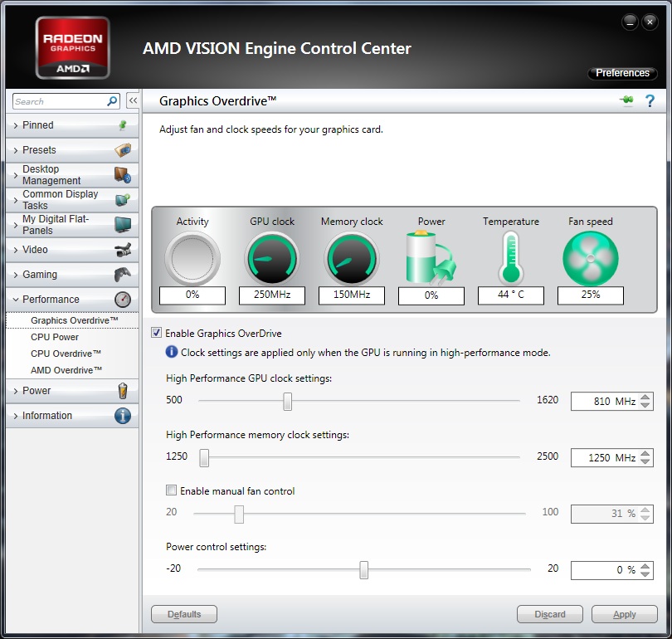Viewport: 672px width, 639px height.
Task: Open the CPU Overdrive page
Action: click(x=66, y=354)
